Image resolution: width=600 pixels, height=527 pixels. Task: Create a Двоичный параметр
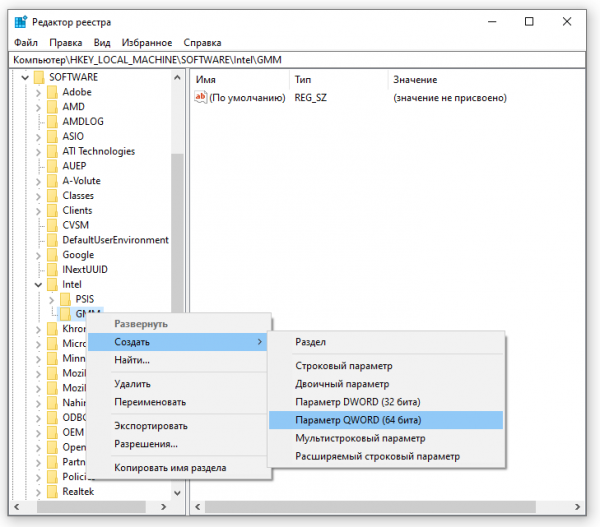point(386,384)
